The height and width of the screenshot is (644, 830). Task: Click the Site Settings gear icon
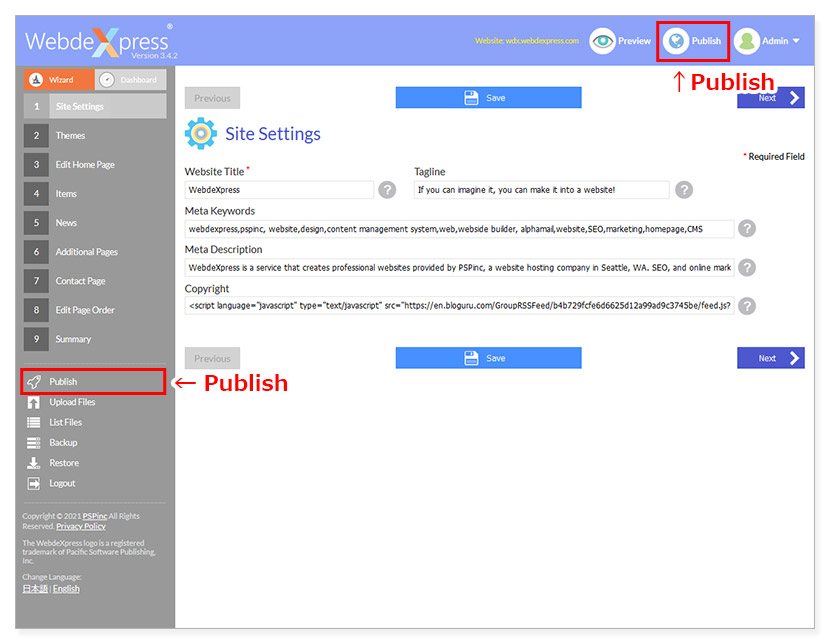tap(201, 133)
